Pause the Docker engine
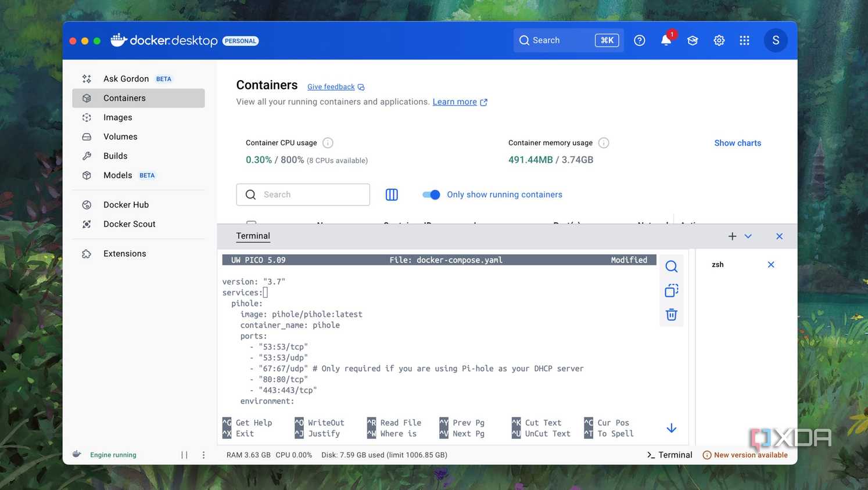 [x=184, y=455]
